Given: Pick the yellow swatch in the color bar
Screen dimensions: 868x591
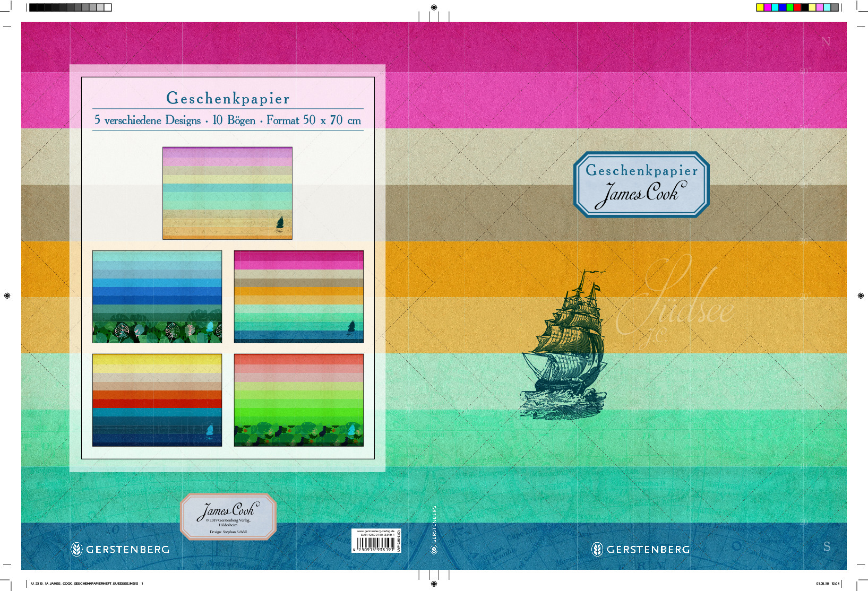Looking at the screenshot, I should [x=760, y=7].
